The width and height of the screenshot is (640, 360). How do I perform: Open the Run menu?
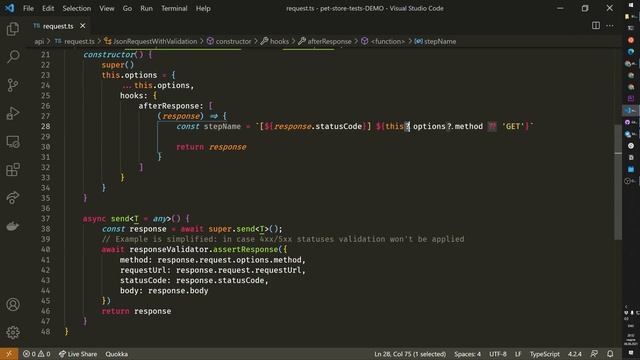point(146,8)
